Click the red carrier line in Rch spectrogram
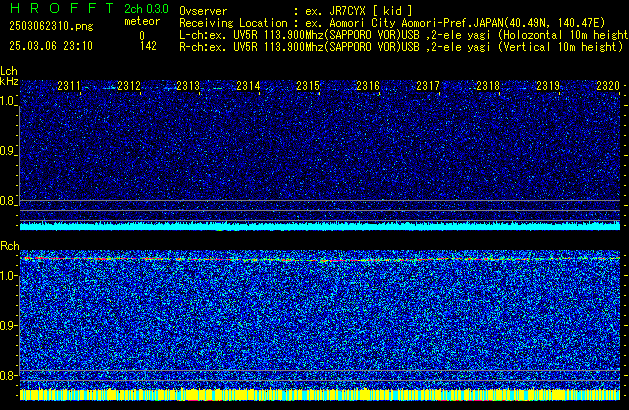The width and height of the screenshot is (629, 410). click(x=320, y=259)
